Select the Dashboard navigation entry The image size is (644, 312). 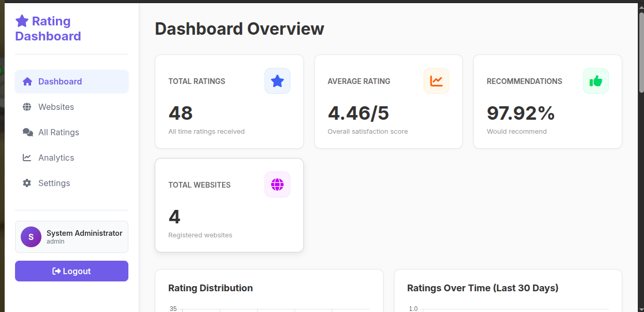(x=60, y=81)
